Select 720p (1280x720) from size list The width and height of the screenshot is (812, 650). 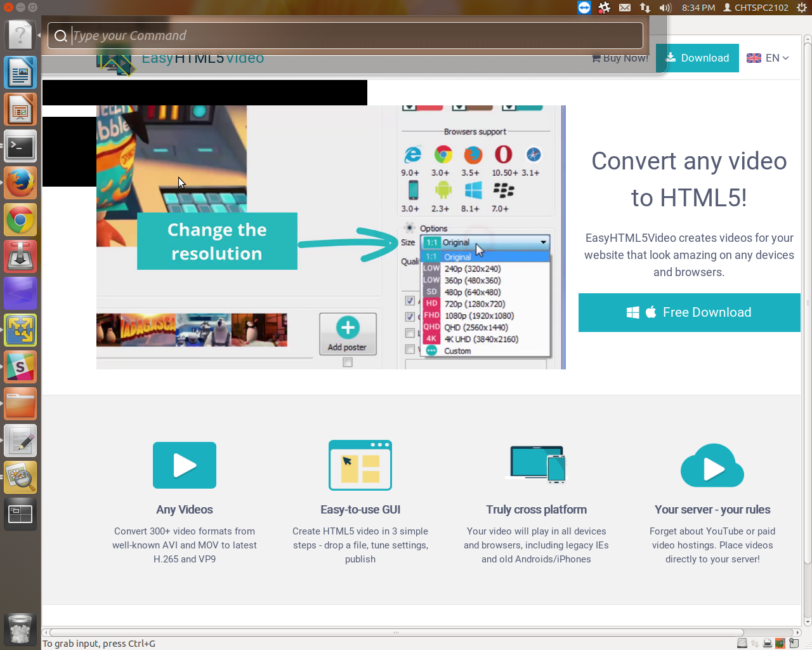pyautogui.click(x=475, y=304)
